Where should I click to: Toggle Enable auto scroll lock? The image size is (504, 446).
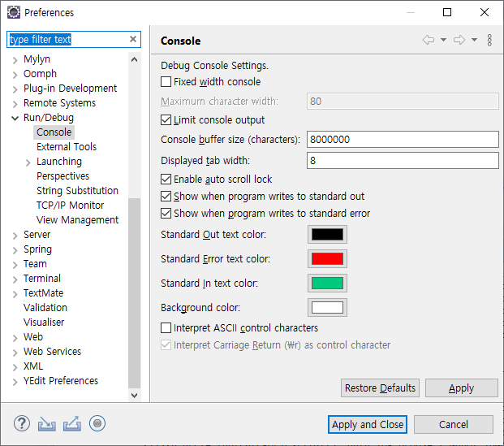166,180
